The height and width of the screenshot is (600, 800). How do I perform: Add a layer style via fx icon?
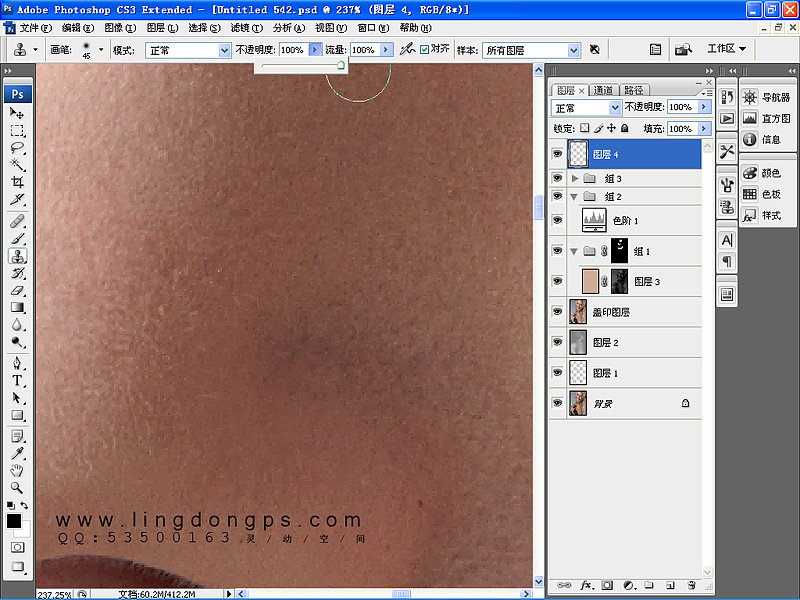point(586,585)
